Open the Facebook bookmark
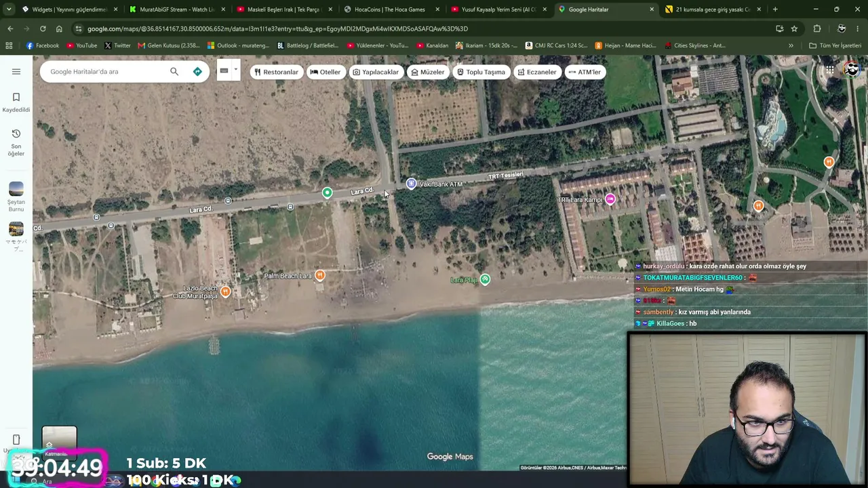This screenshot has height=488, width=868. (43, 45)
